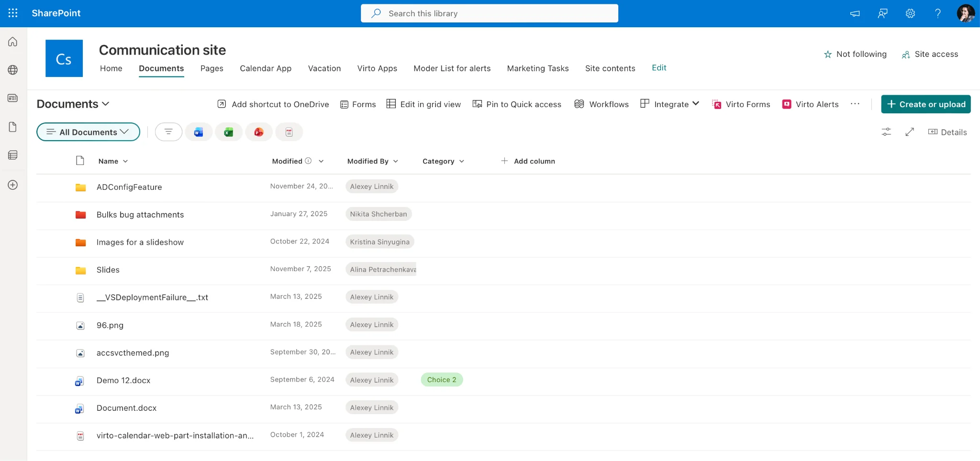Click Add shortcut to OneDrive
Image resolution: width=980 pixels, height=461 pixels.
point(273,104)
